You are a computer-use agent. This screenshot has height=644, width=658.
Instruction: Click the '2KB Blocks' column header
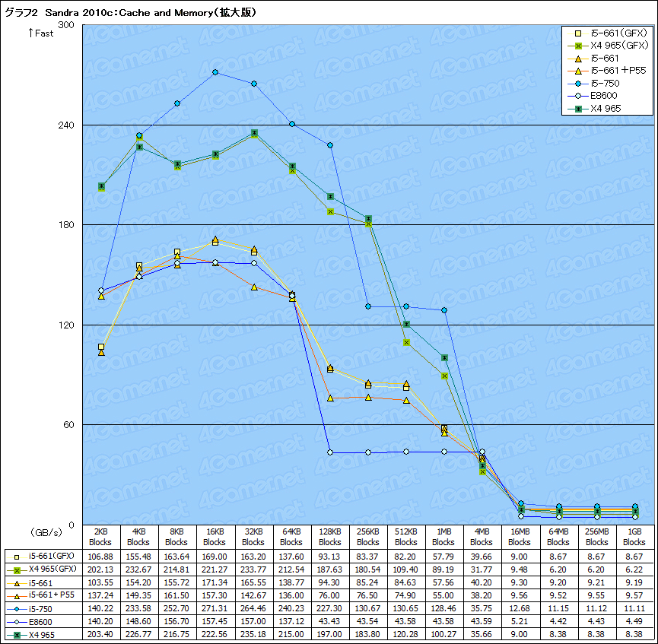coord(100,537)
